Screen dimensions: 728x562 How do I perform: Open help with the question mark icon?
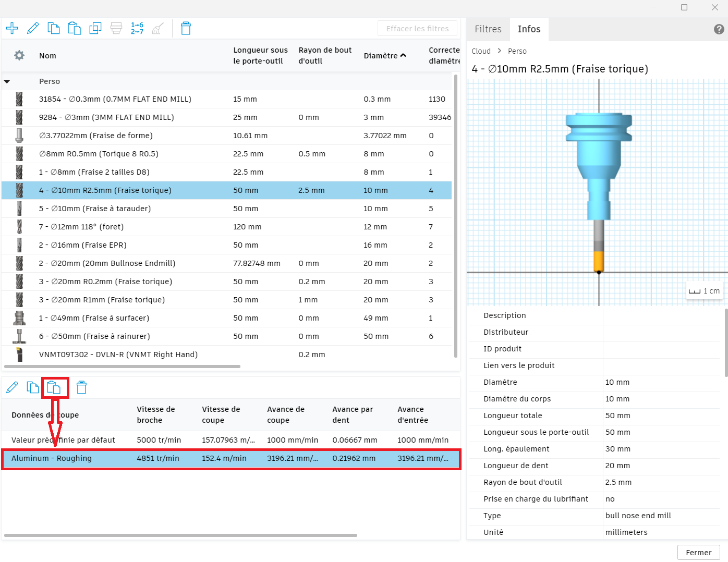coord(719,29)
